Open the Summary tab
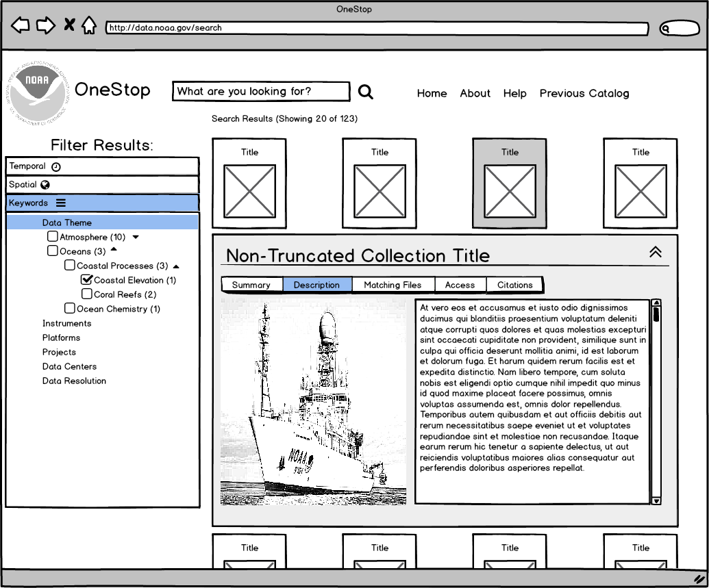This screenshot has width=709, height=588. (x=252, y=285)
